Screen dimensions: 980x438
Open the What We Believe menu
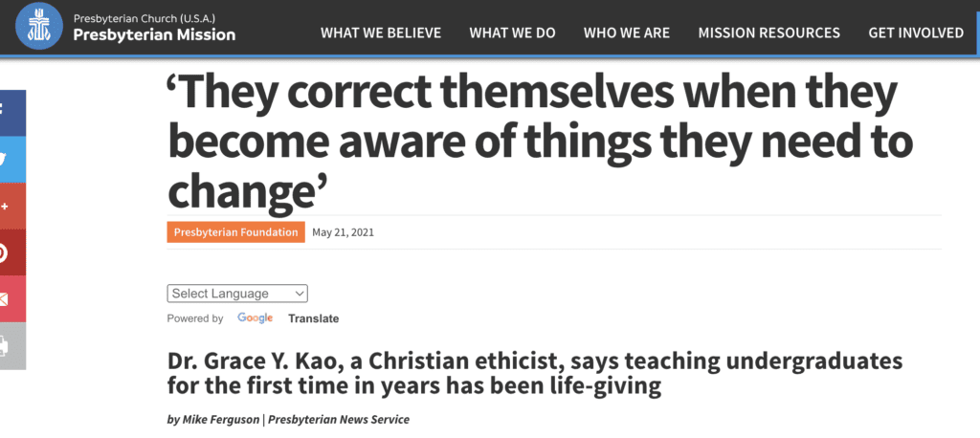click(x=381, y=33)
